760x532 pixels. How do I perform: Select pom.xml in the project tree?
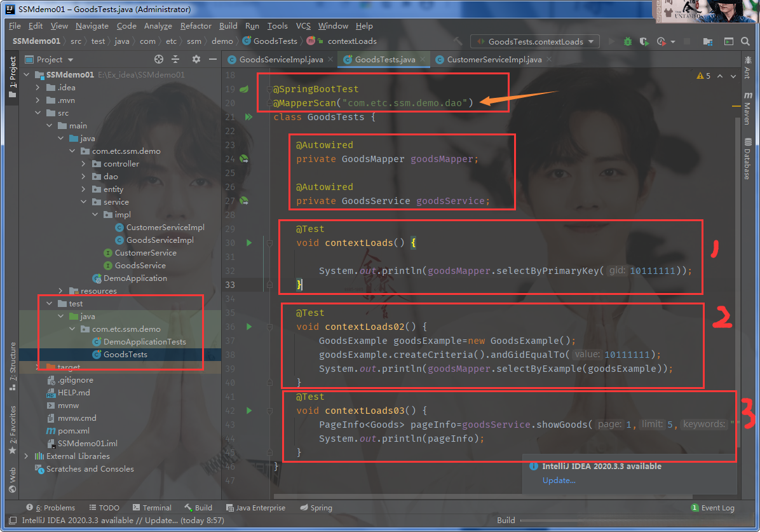[x=73, y=431]
